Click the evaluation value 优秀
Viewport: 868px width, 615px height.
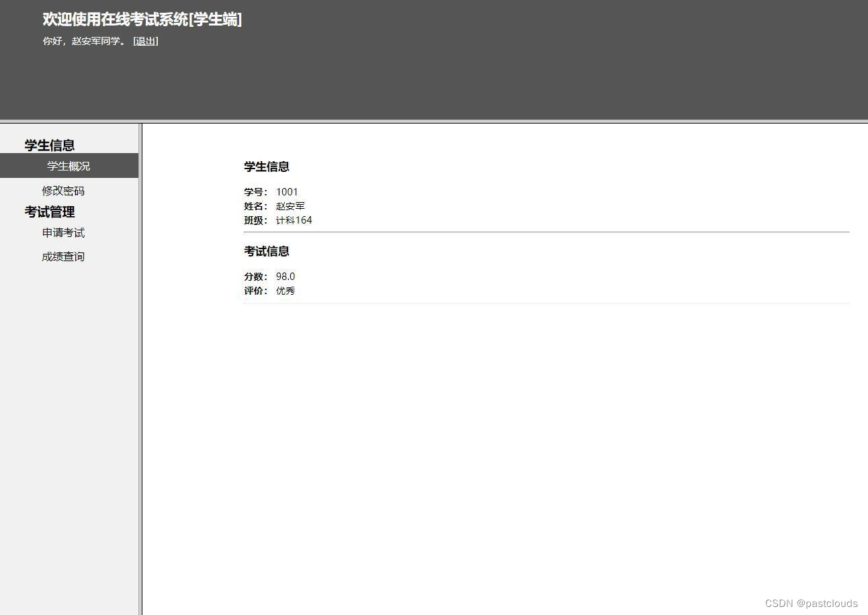click(286, 291)
